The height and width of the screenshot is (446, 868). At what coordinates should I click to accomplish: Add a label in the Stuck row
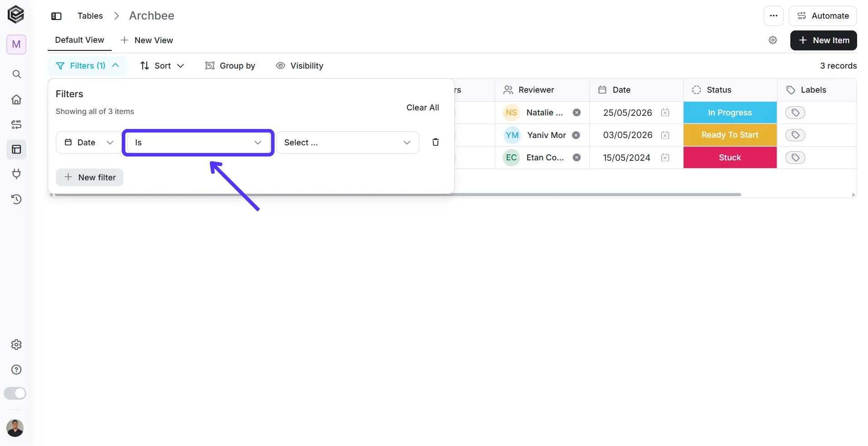pyautogui.click(x=795, y=158)
